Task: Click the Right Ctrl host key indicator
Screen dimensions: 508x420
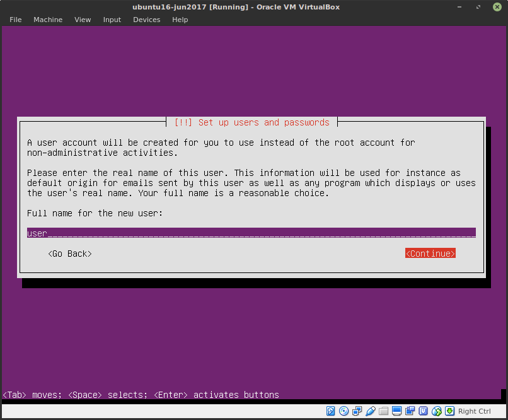Action: [474, 411]
